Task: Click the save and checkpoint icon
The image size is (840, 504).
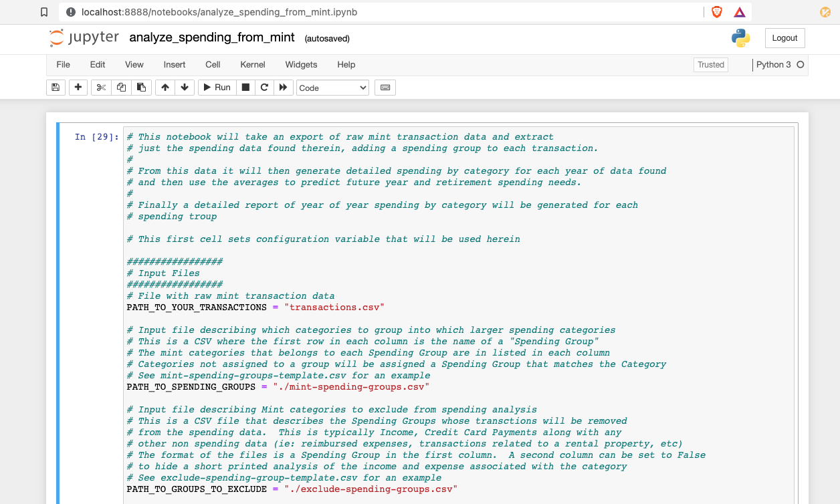Action: tap(56, 88)
